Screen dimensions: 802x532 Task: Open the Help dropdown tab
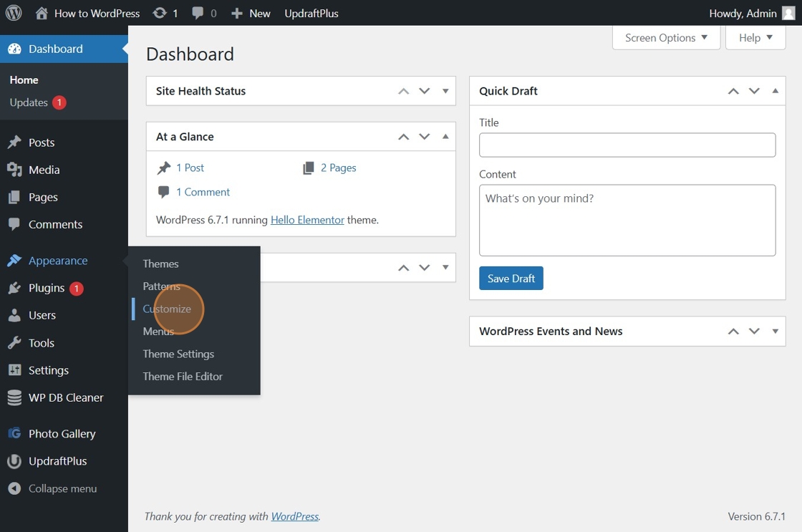(755, 38)
